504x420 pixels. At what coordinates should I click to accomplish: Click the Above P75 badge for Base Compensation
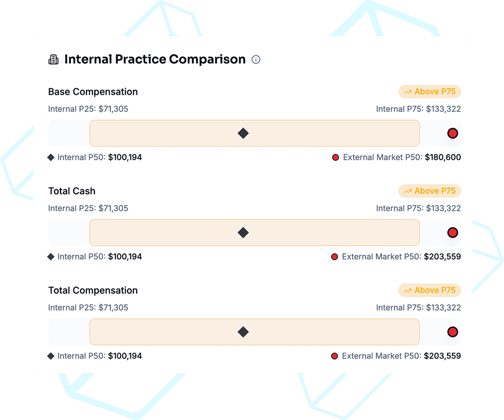430,92
